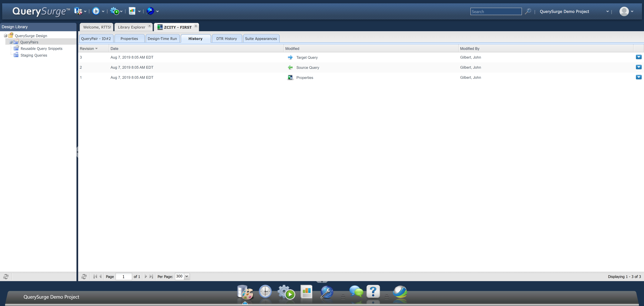Expand the Administration toolbar dropdown arrow
This screenshot has width=644, height=306.
[157, 11]
